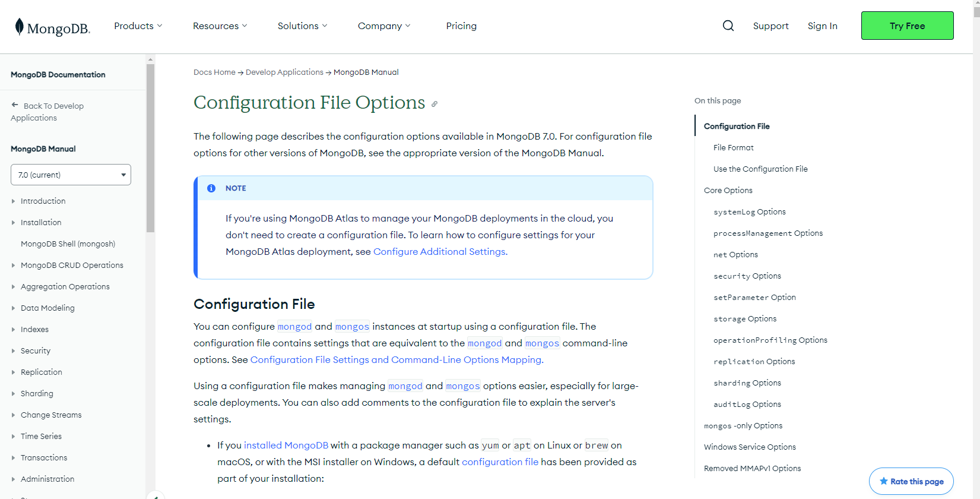The height and width of the screenshot is (499, 980).
Task: Jump to Removed MMAPv1 Options
Action: point(752,469)
